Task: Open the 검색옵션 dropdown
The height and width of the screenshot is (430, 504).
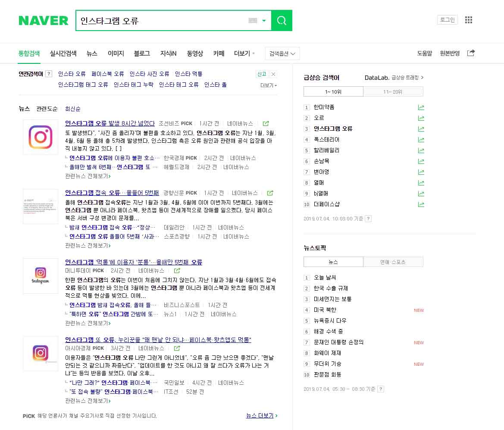Action: [282, 53]
